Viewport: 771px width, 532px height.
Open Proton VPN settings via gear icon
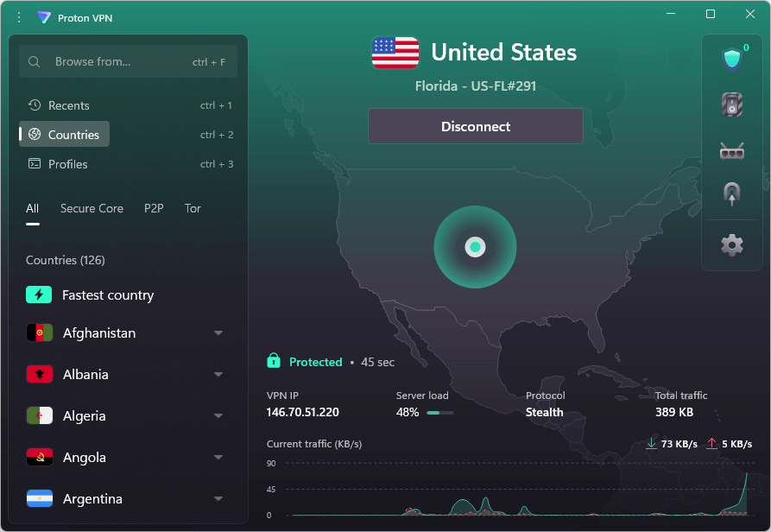coord(731,244)
